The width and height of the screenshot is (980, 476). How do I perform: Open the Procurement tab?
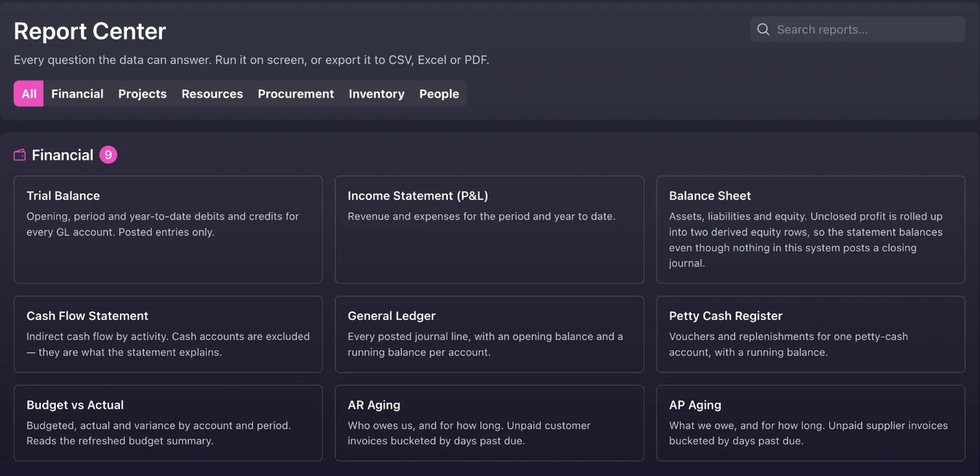point(296,94)
